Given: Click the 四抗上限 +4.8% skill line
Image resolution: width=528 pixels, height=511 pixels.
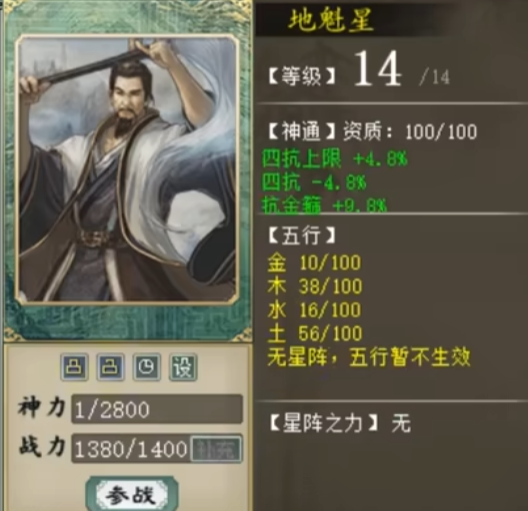Looking at the screenshot, I should pyautogui.click(x=334, y=159).
